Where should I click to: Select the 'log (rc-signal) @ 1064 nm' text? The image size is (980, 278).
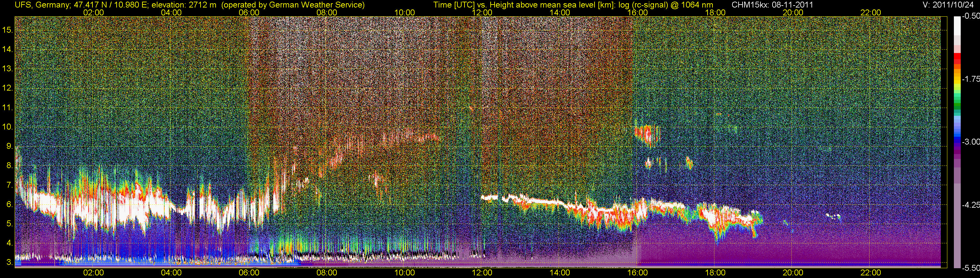click(665, 5)
